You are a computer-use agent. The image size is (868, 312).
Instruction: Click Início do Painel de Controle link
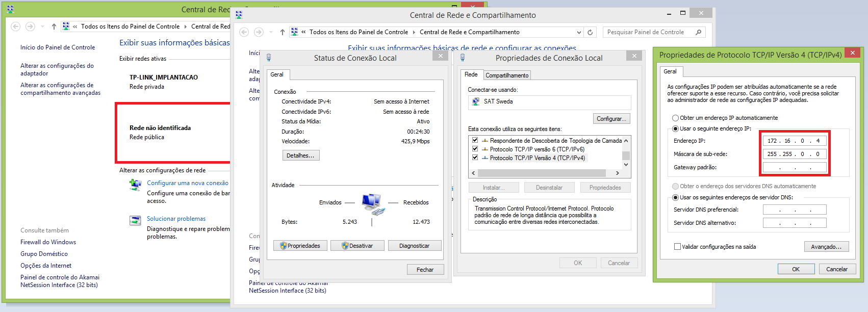(x=58, y=47)
